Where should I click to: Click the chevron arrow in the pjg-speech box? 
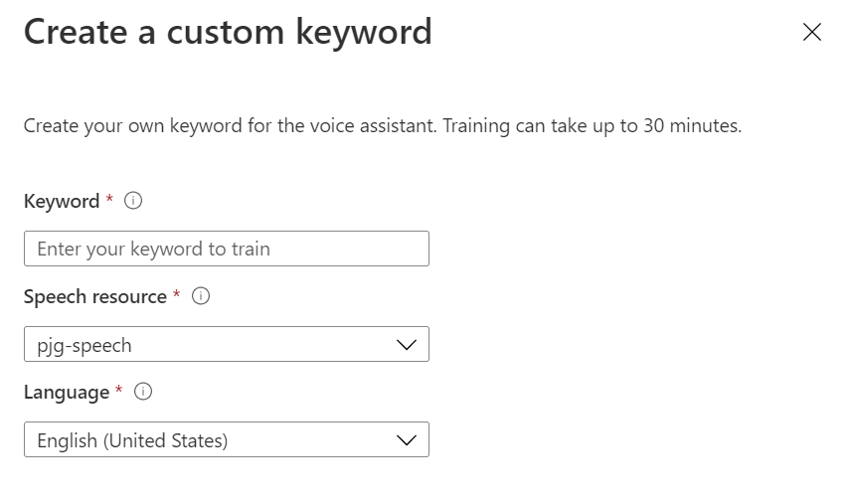tap(406, 344)
